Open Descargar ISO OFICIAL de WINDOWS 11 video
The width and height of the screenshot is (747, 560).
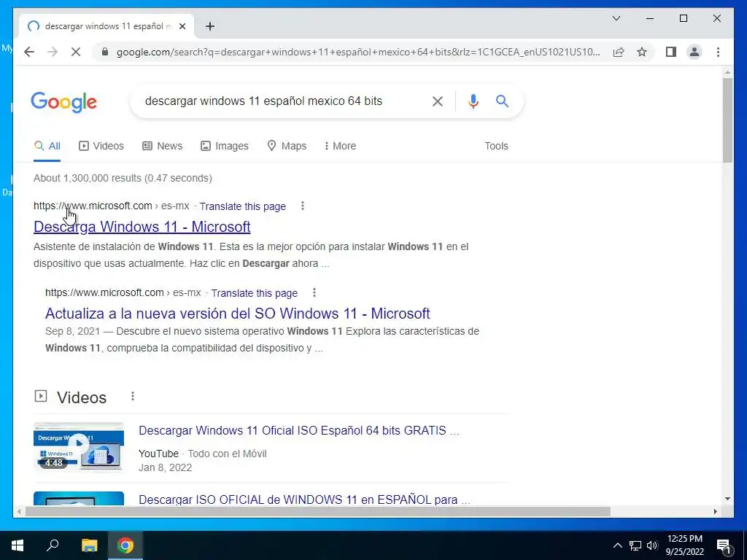tap(304, 499)
